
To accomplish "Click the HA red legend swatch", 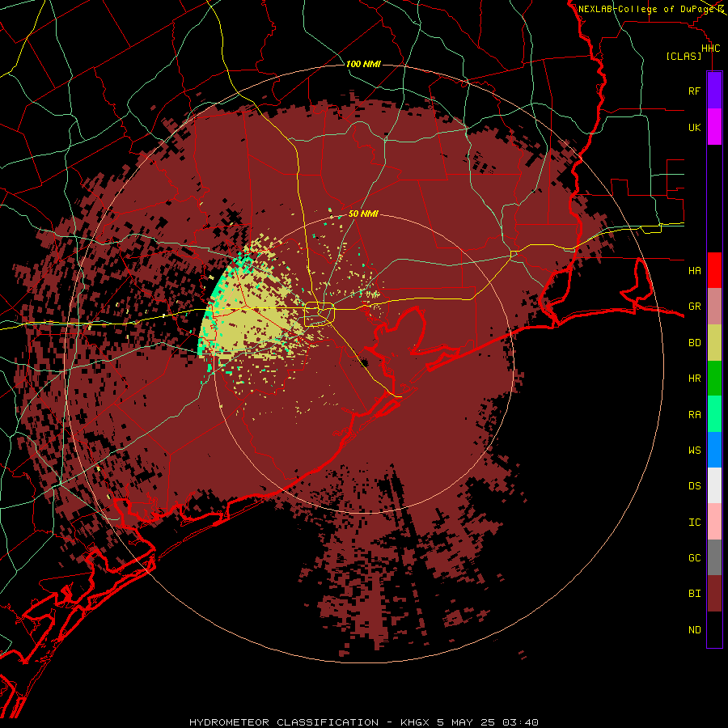I will 714,270.
